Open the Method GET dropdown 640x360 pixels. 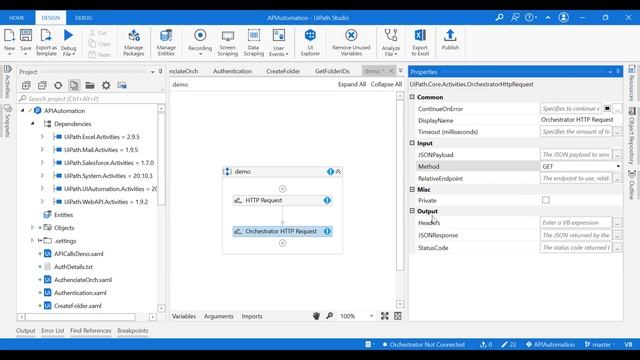tap(618, 167)
